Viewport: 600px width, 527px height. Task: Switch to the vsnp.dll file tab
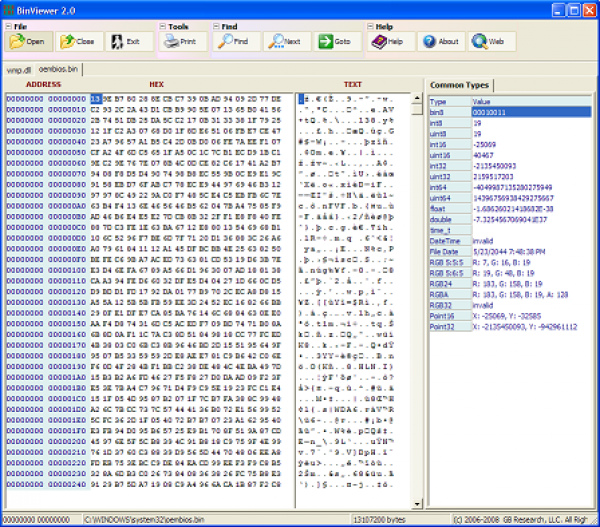[x=20, y=70]
